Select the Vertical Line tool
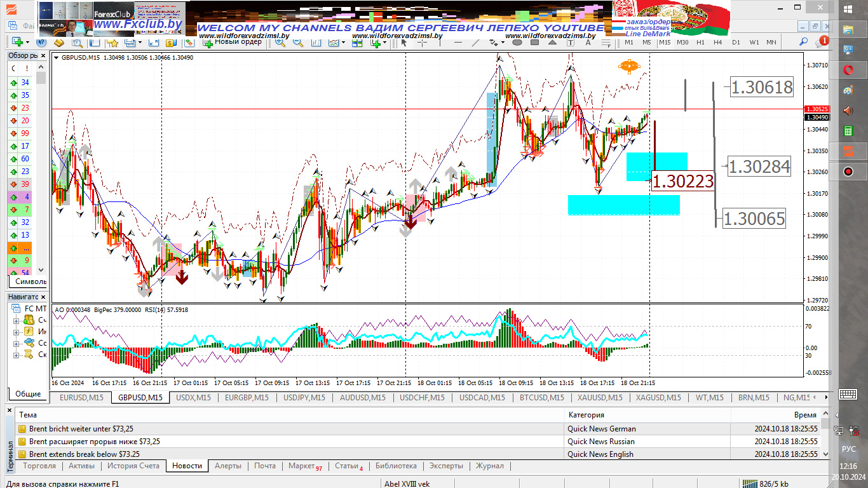 coord(440,43)
